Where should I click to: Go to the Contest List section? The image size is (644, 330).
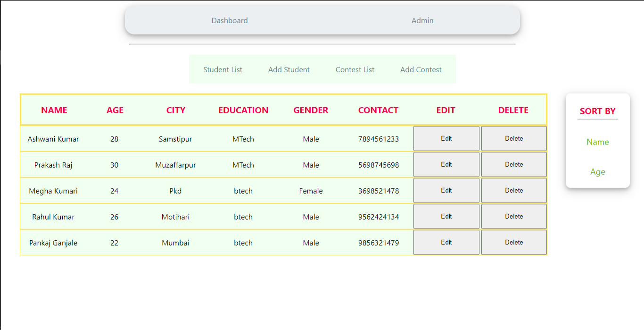355,69
